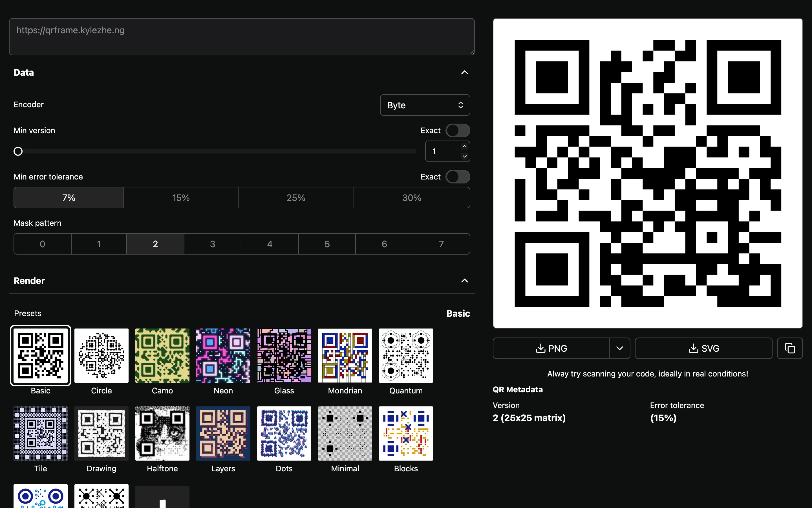Screen dimensions: 812x508
Task: Pick the Minimal preset
Action: point(345,433)
